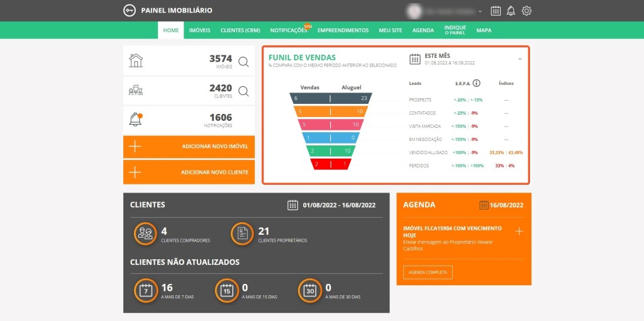The width and height of the screenshot is (644, 321).
Task: Click the magnifier icon next to 3574 imóveis
Action: (x=243, y=62)
